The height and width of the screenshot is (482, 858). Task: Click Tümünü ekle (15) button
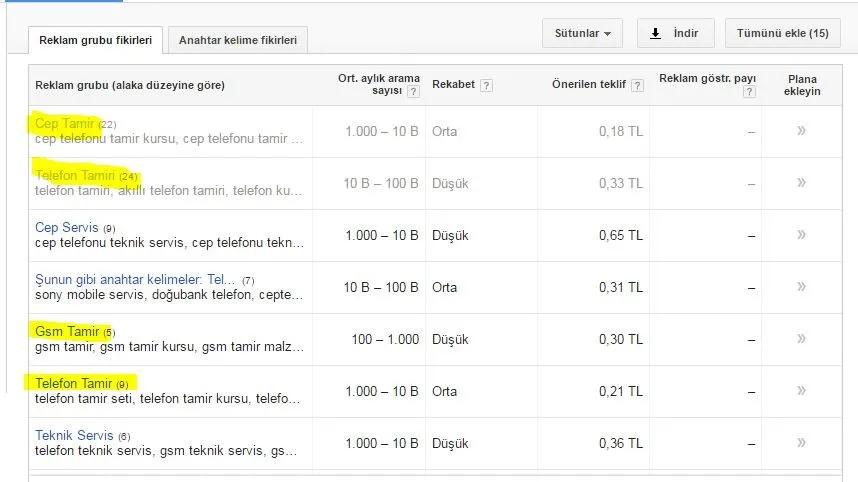(x=782, y=33)
